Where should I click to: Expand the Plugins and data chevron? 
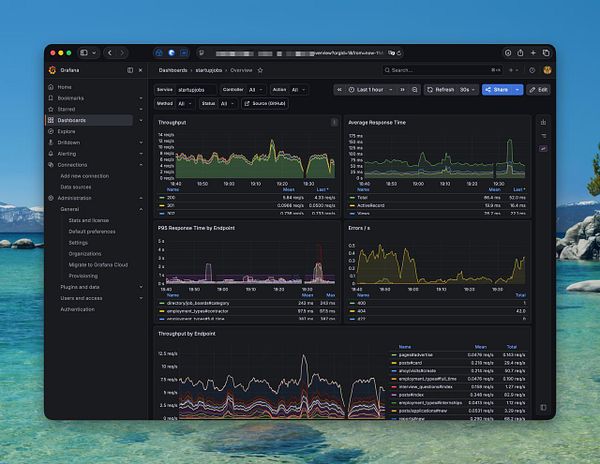tap(141, 287)
